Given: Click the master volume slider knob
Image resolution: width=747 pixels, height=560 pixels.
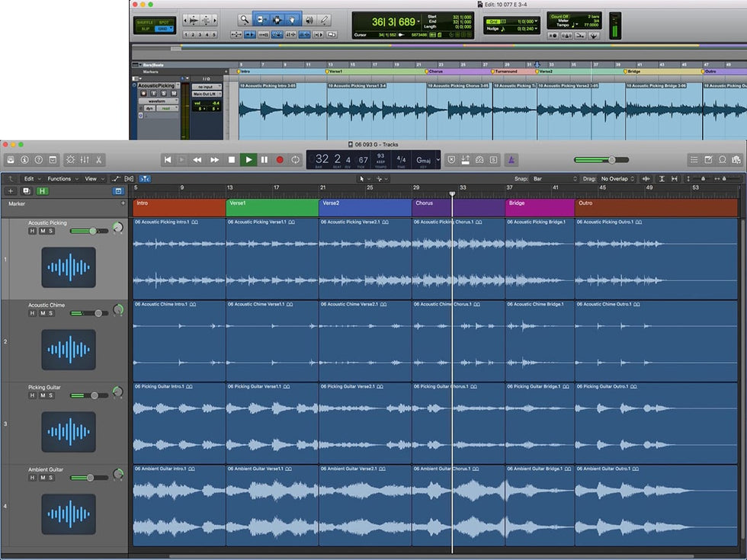Looking at the screenshot, I should 611,160.
